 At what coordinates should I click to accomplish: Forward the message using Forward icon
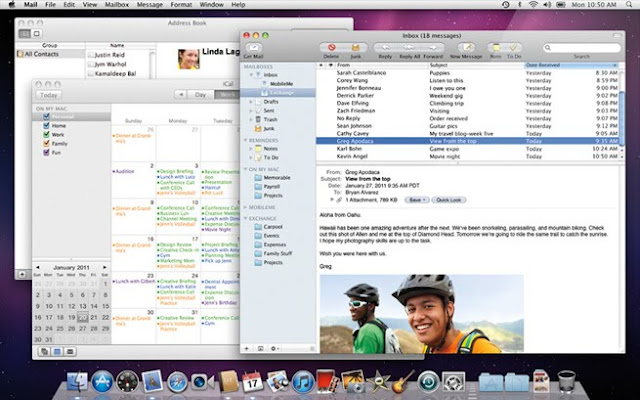pyautogui.click(x=433, y=48)
